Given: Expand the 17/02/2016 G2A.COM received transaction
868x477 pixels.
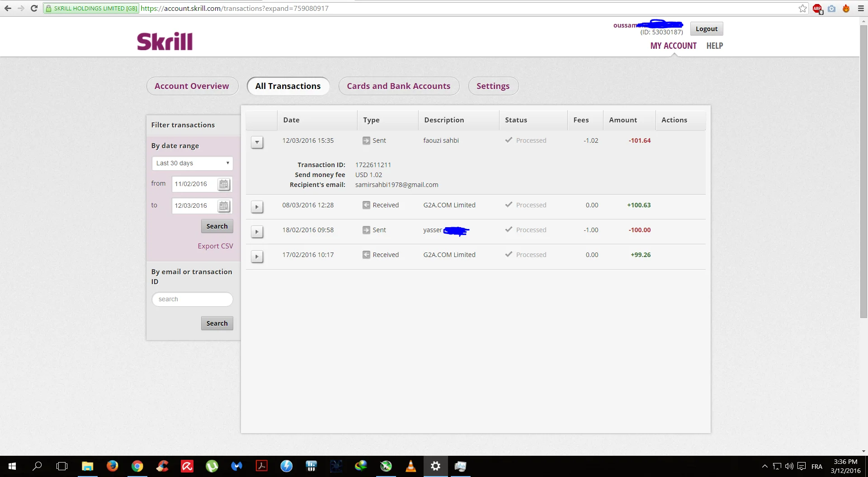Looking at the screenshot, I should click(257, 257).
